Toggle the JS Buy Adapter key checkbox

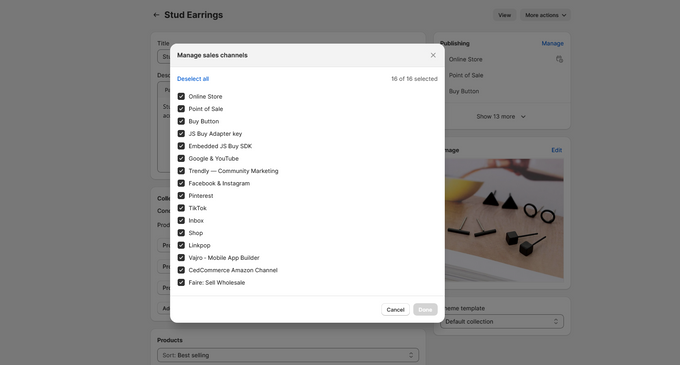(181, 134)
